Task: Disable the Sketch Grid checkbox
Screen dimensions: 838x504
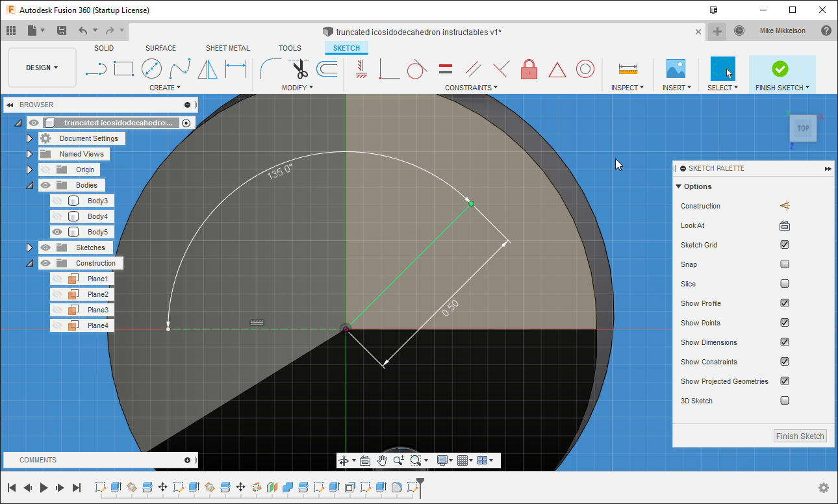Action: [785, 245]
